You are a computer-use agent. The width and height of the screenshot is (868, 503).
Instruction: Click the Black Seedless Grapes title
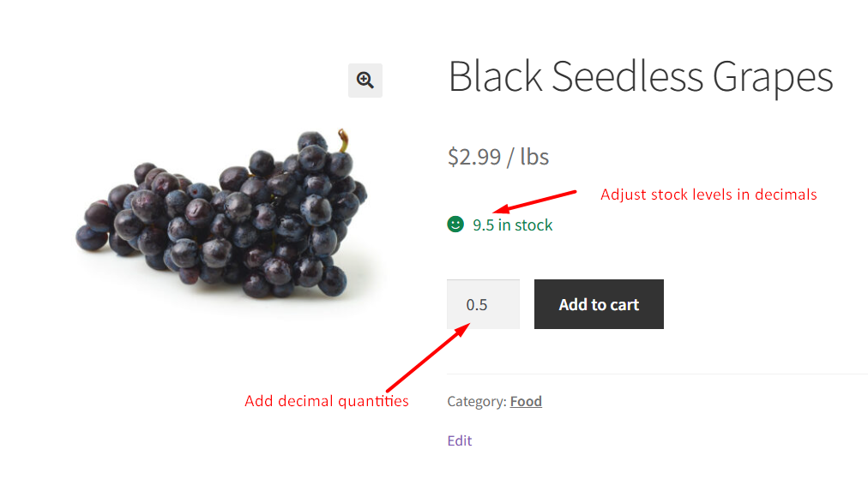point(640,77)
